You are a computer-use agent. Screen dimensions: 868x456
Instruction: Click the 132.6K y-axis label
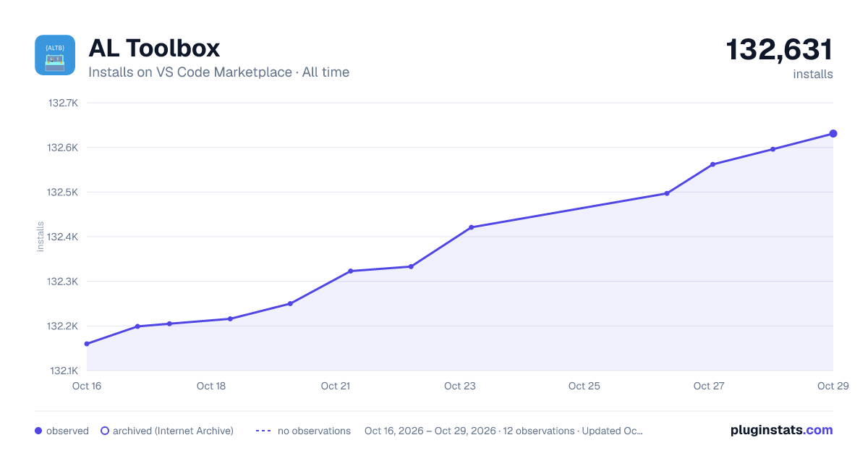[x=63, y=148]
